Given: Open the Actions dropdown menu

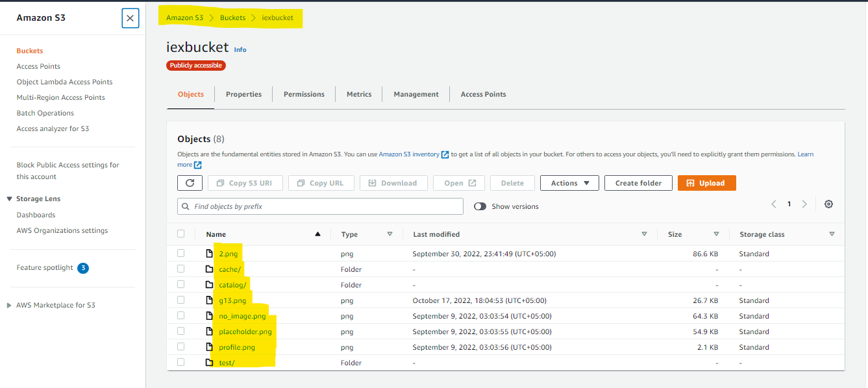Looking at the screenshot, I should pos(569,183).
